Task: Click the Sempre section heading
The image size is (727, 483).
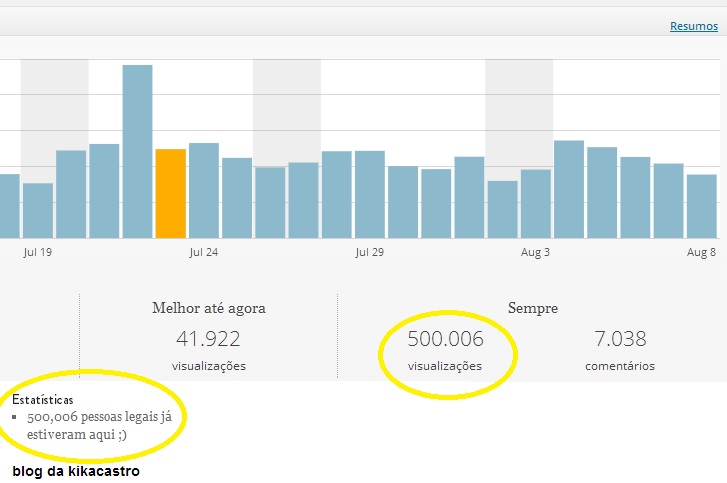Action: (x=532, y=308)
